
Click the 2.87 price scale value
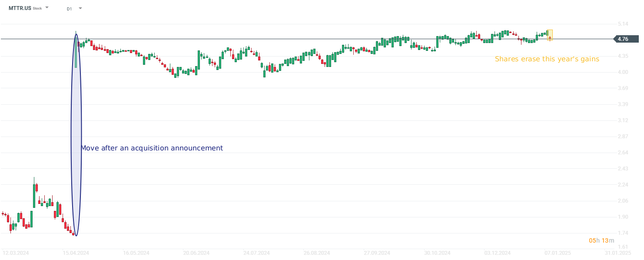[623, 137]
